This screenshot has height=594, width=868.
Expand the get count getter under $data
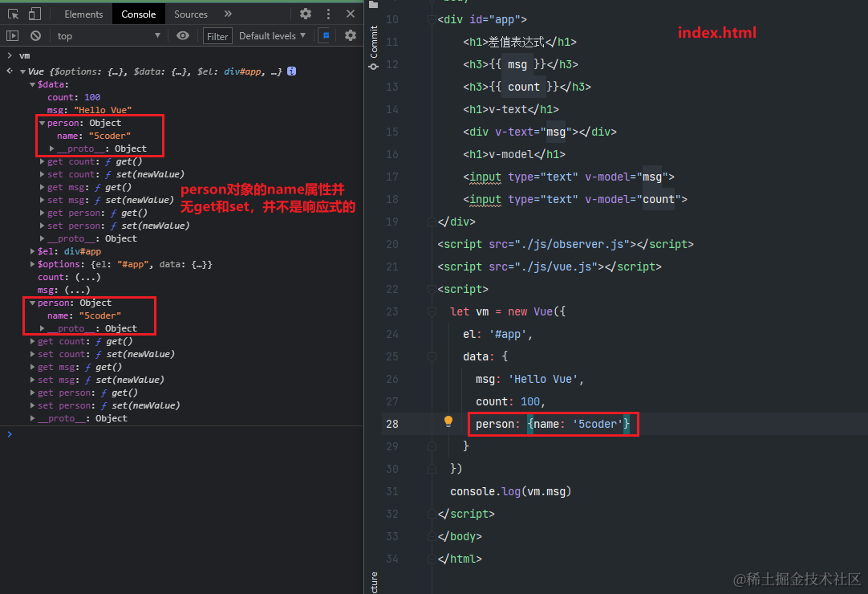pyautogui.click(x=42, y=162)
